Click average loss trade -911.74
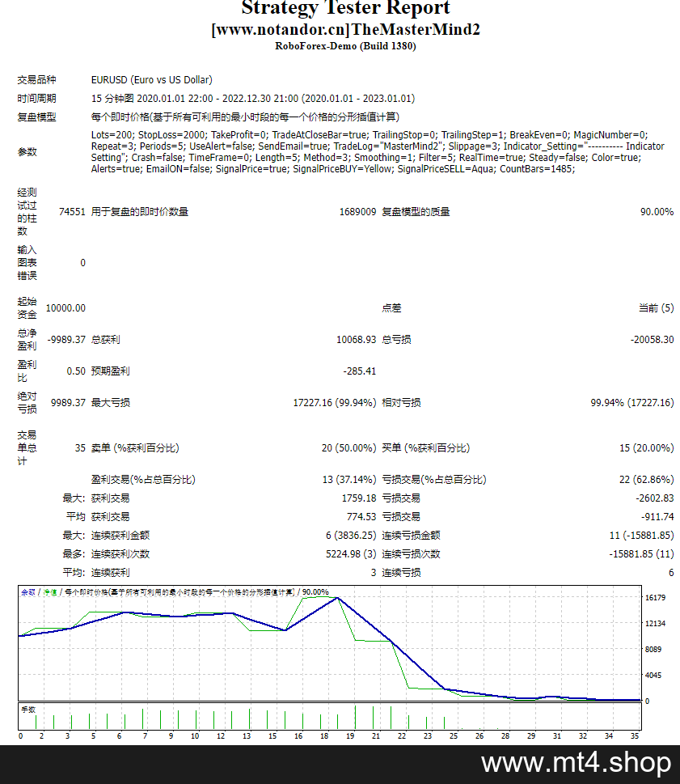Viewport: 680px width, 784px height. pyautogui.click(x=657, y=516)
